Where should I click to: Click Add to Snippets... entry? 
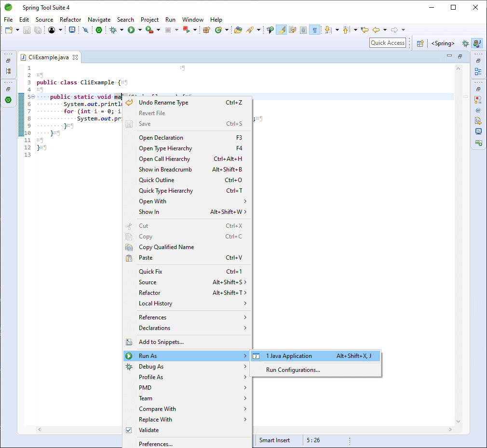[x=187, y=342]
